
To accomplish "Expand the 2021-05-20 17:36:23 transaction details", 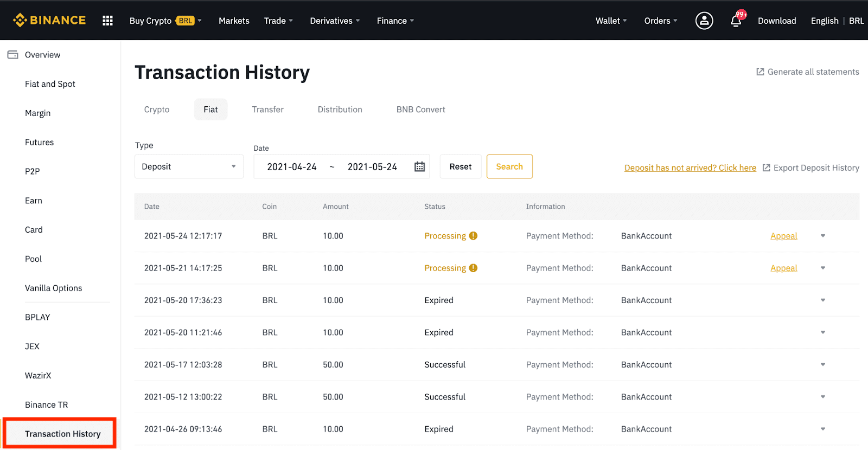I will [822, 300].
